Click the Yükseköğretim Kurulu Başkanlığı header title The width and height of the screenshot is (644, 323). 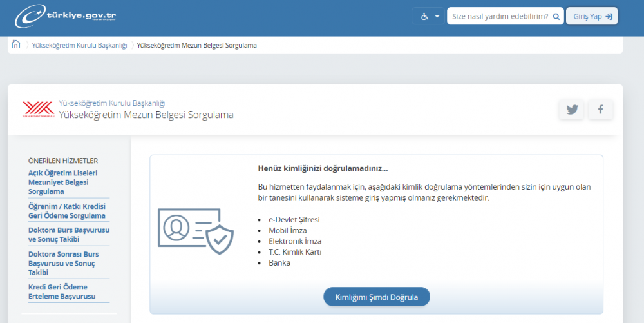click(112, 103)
